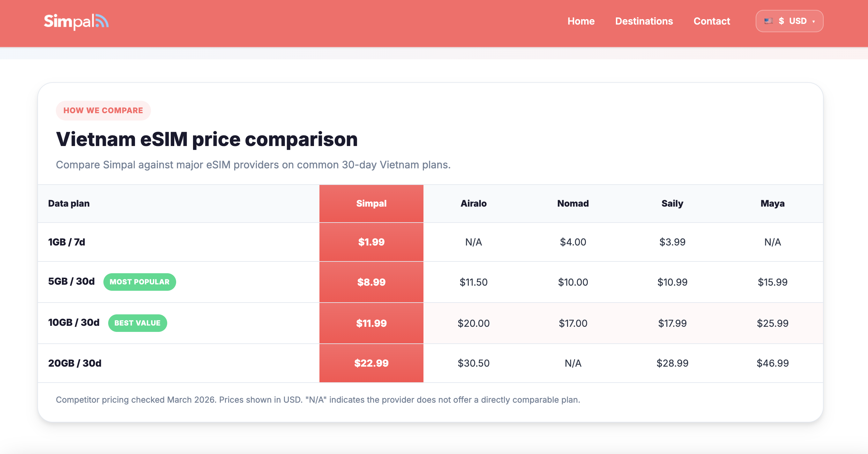Click Maya's $46.99 price
Screen dimensions: 868x454
coord(772,363)
